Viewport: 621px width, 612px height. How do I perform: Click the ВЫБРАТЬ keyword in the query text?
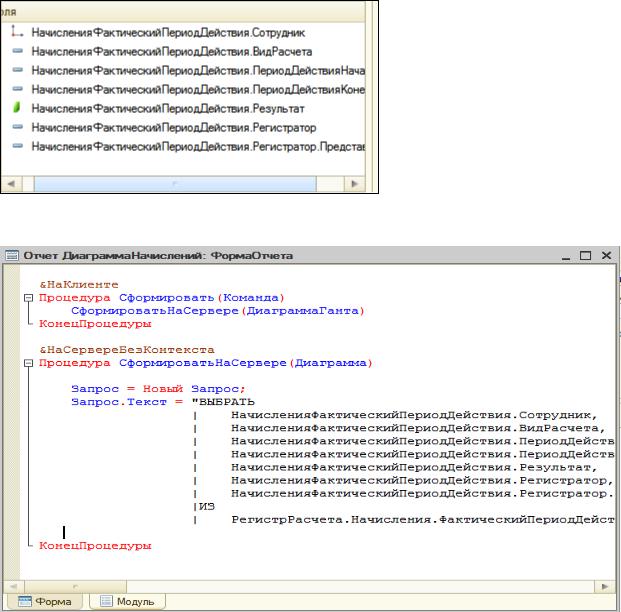click(x=227, y=402)
